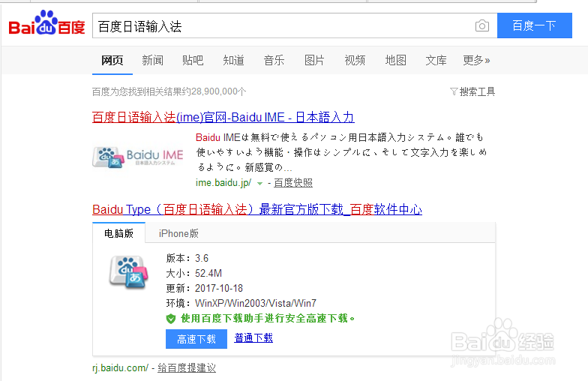Screen dimensions: 588x381
Task: Click the 使用百度下载助手进行安全高速下载 text
Action: (267, 318)
